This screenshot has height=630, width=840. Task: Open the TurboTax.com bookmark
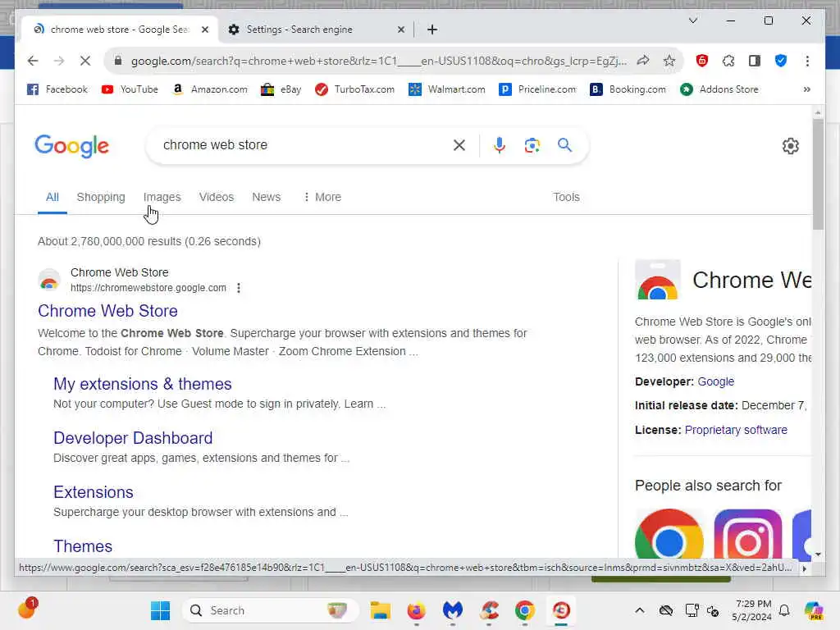354,89
